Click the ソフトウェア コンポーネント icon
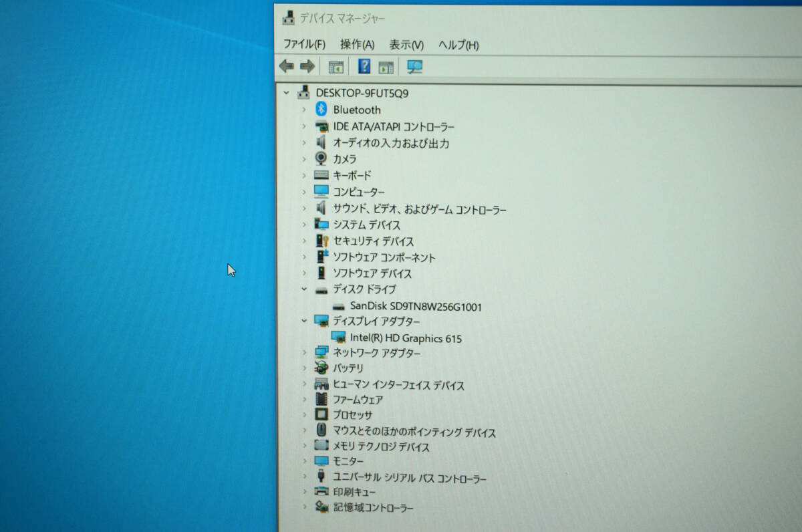This screenshot has width=802, height=532. [x=321, y=257]
